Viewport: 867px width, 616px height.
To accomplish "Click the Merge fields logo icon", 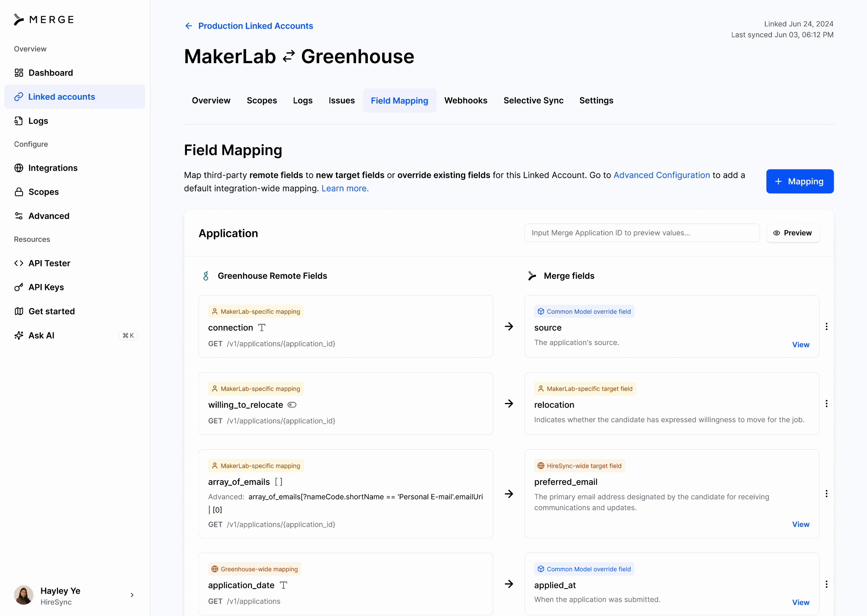I will tap(532, 276).
